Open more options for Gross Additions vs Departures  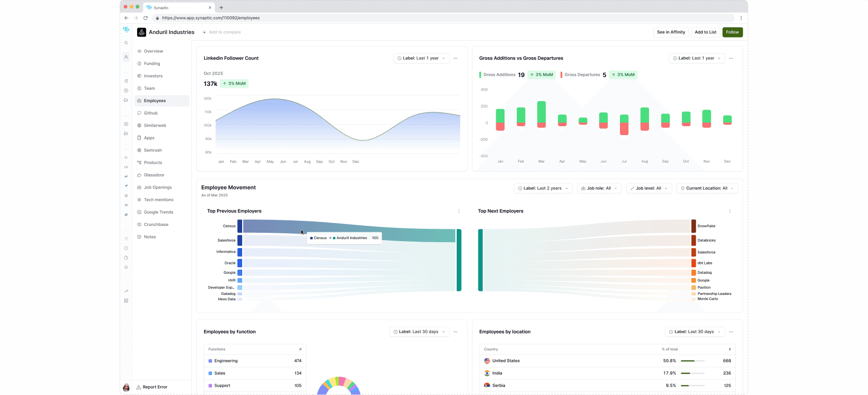point(731,58)
